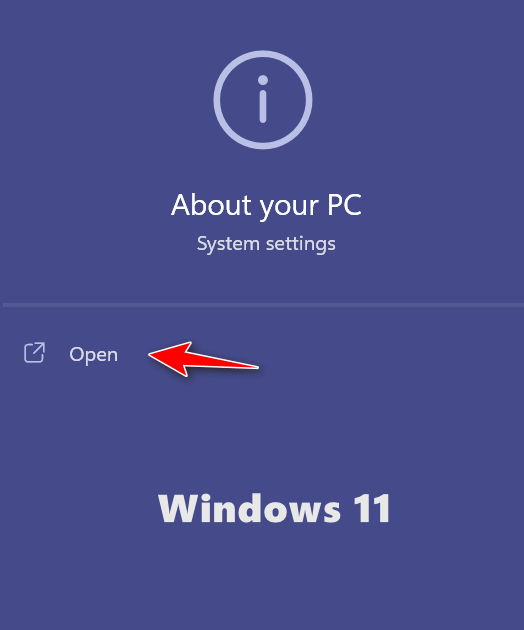
Task: Click the horizontal divider line
Action: [263, 305]
